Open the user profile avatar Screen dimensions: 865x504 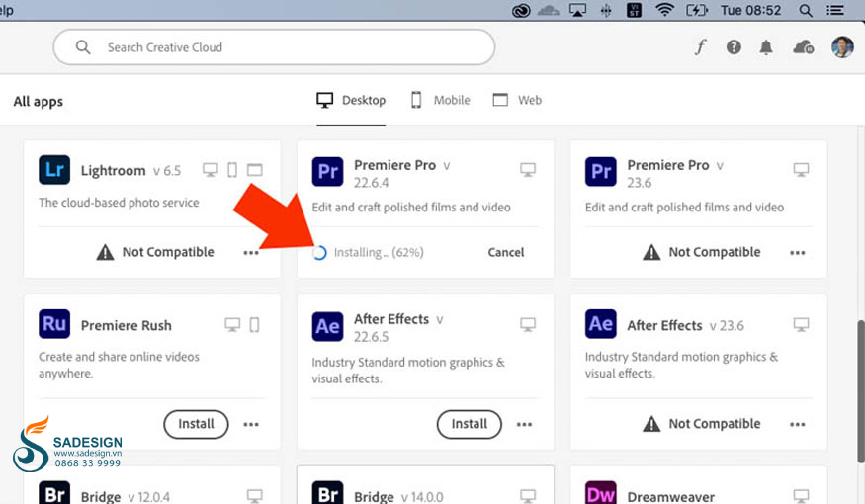(842, 47)
